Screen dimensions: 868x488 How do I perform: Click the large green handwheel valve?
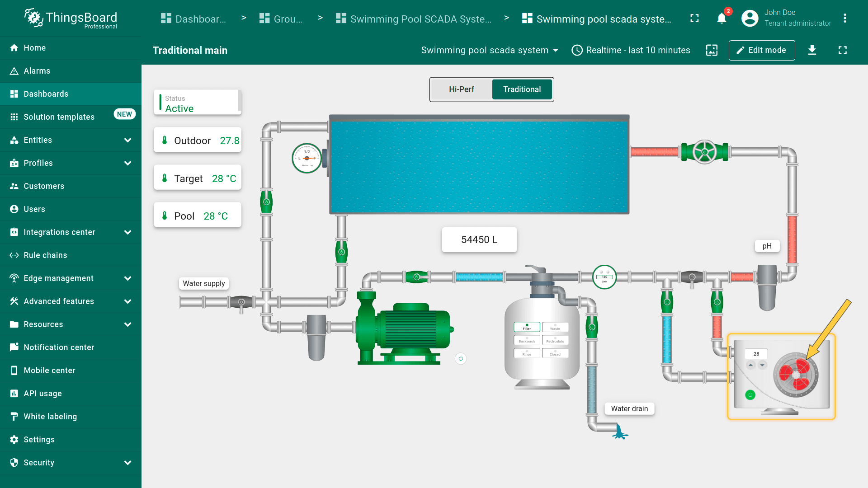704,152
